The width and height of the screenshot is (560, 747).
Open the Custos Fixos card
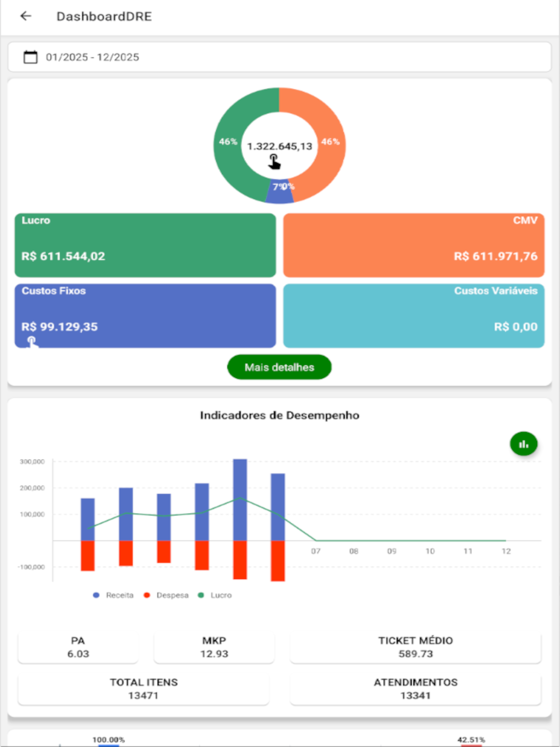coord(145,316)
